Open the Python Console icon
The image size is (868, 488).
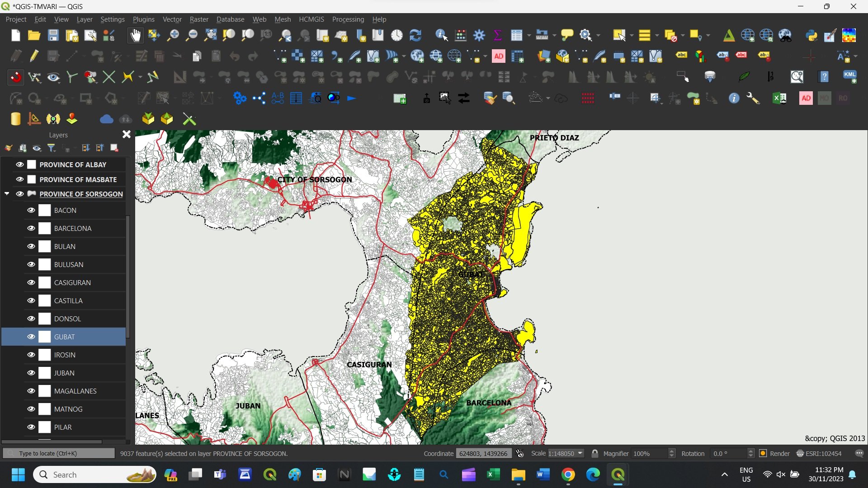811,35
